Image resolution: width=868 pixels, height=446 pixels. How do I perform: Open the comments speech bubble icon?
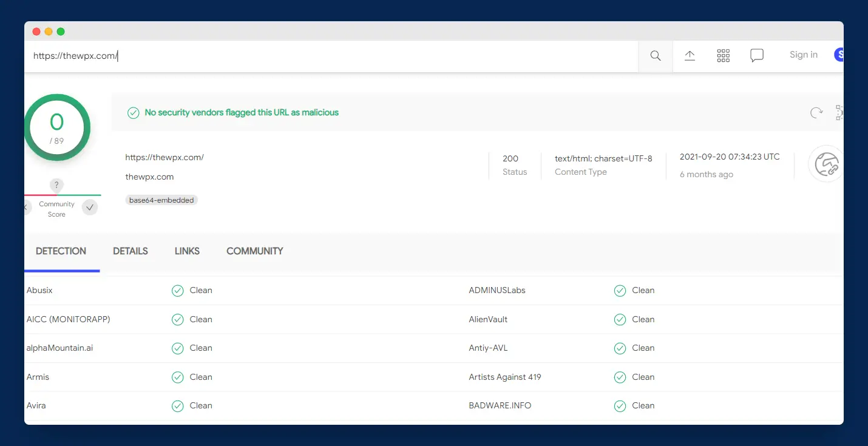click(757, 56)
